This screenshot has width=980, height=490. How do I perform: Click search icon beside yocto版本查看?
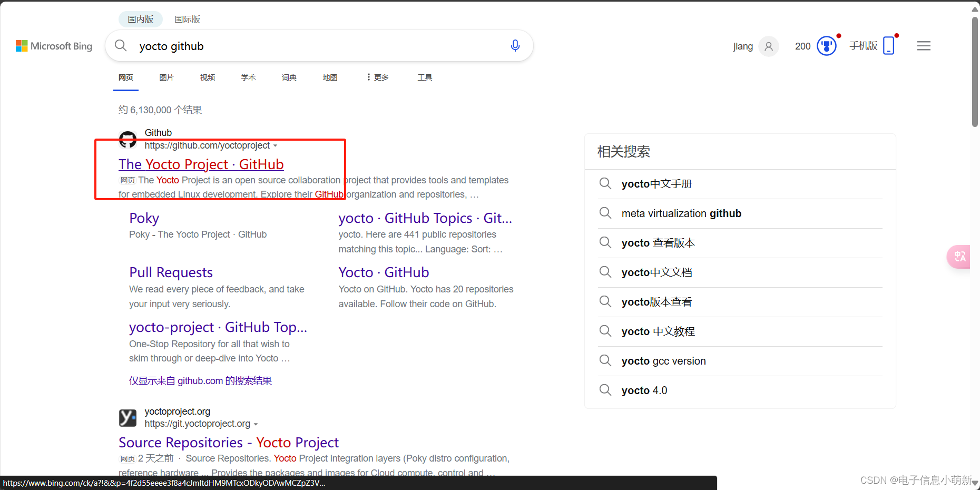(605, 301)
